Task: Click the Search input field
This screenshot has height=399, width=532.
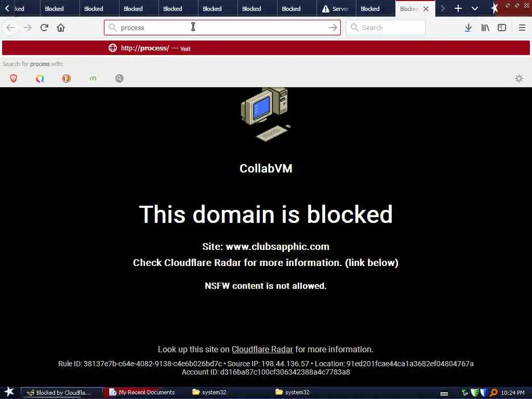Action: [x=385, y=28]
